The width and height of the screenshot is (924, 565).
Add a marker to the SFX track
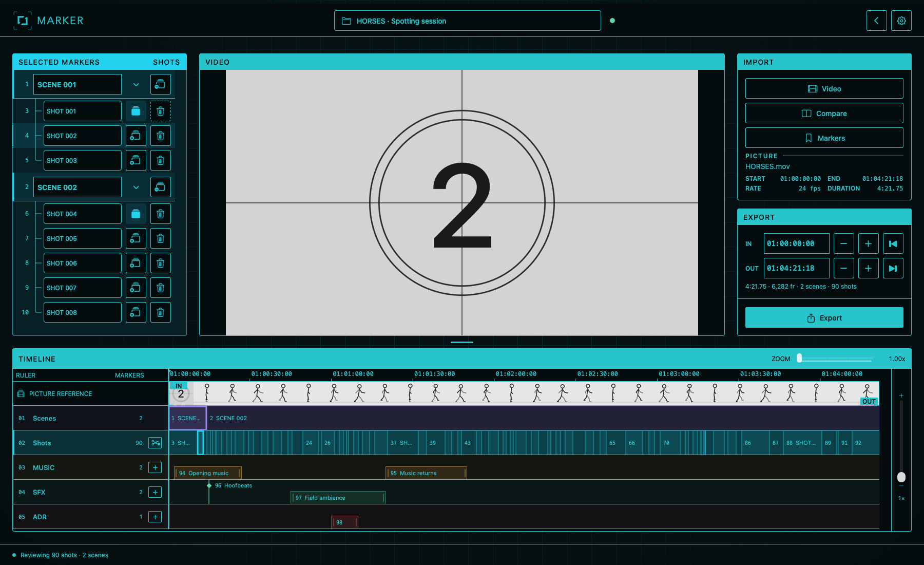click(155, 492)
